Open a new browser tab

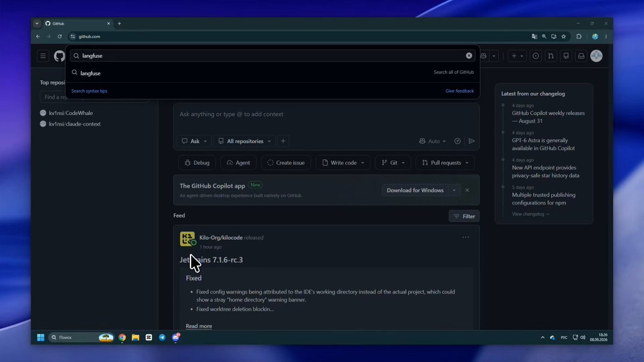point(119,24)
